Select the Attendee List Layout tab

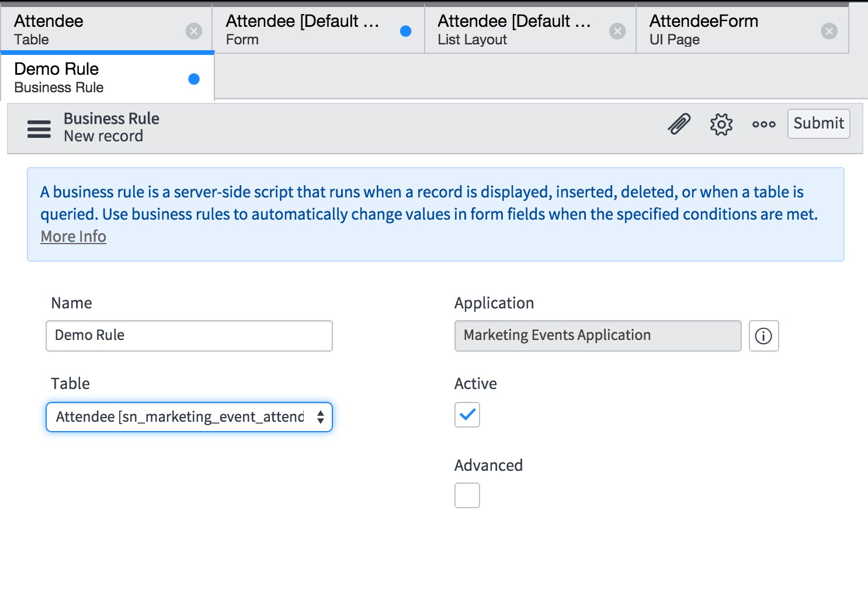[514, 30]
